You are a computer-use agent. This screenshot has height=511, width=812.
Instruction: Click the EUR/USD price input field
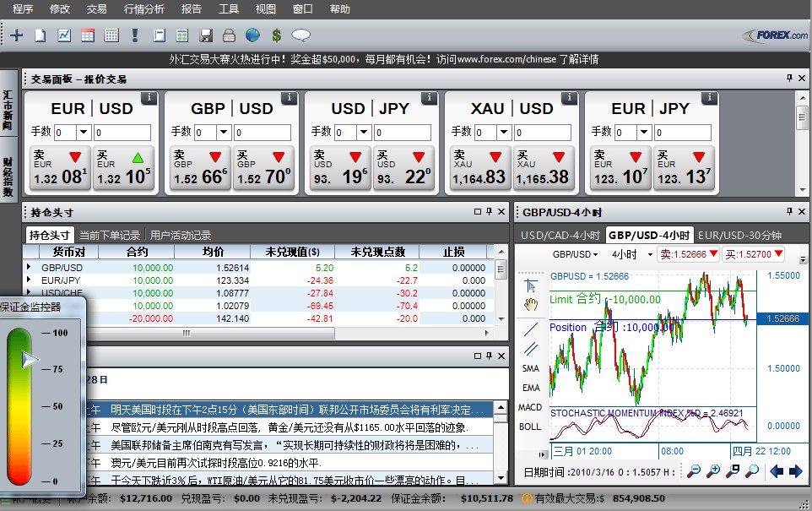coord(122,132)
